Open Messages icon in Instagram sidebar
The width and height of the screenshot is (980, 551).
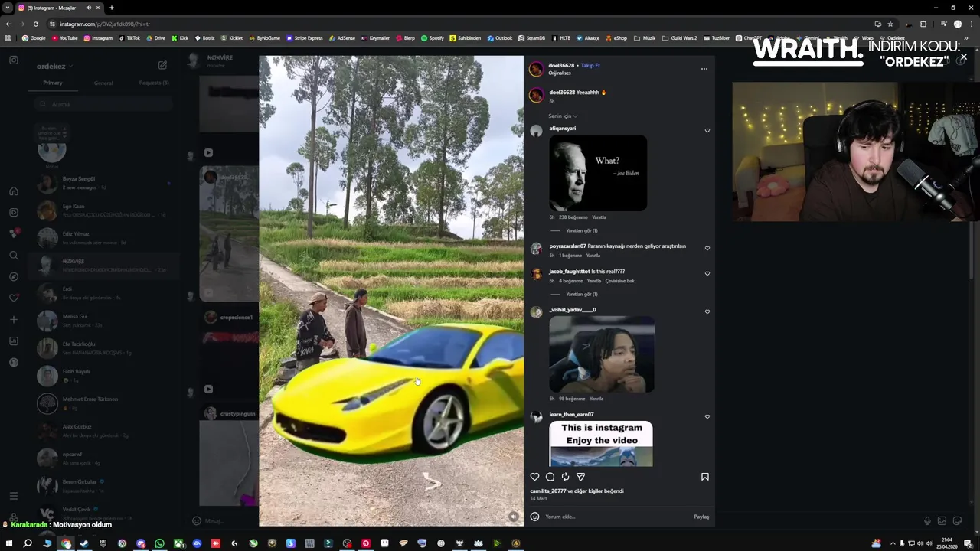14,233
